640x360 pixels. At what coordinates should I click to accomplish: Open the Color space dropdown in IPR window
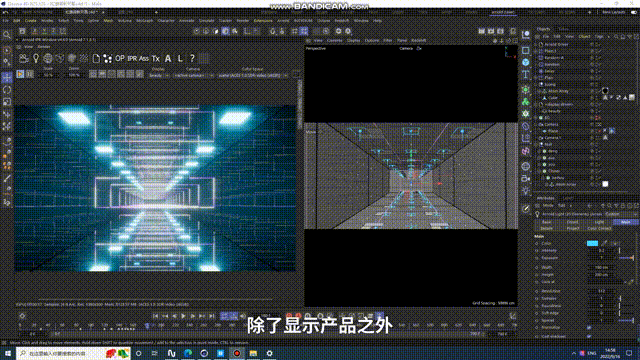click(x=252, y=76)
